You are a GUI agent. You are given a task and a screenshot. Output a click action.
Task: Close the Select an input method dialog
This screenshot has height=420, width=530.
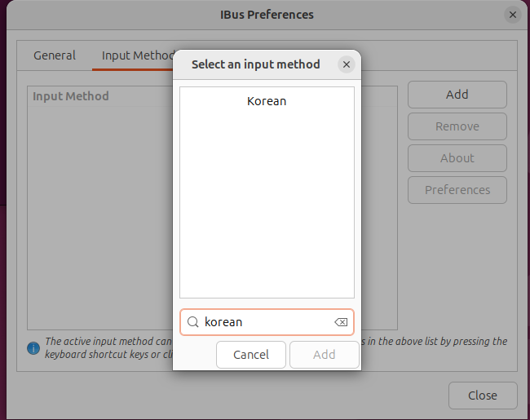coord(347,64)
